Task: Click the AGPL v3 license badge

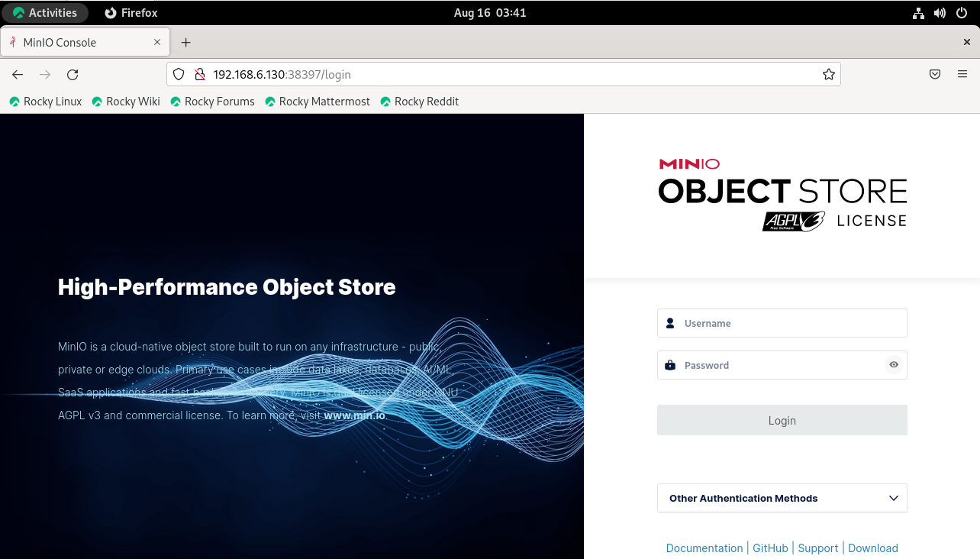Action: (794, 221)
